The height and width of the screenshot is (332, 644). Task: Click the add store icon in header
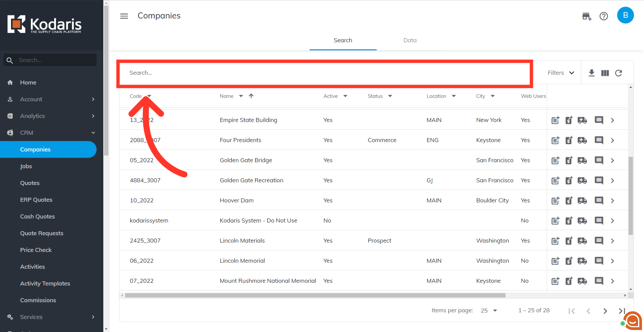[587, 16]
